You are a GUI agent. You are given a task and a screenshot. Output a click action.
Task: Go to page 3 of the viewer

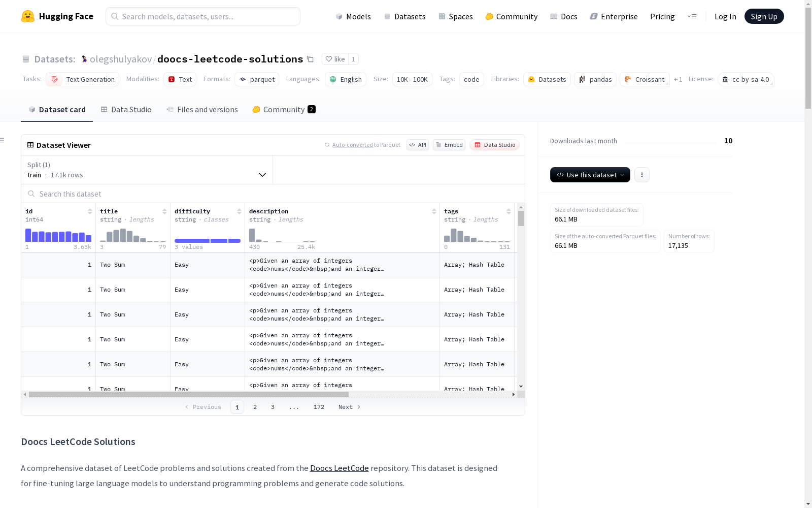pyautogui.click(x=273, y=407)
